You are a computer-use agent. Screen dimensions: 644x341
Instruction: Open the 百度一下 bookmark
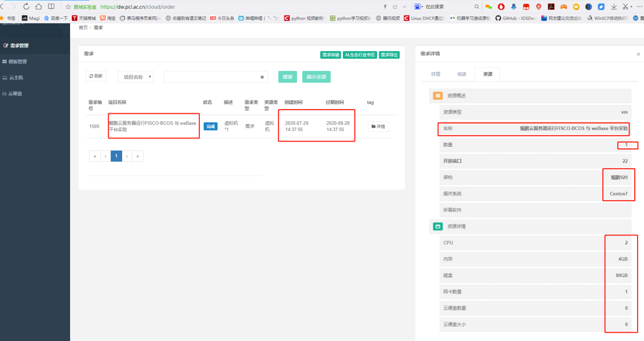point(56,18)
